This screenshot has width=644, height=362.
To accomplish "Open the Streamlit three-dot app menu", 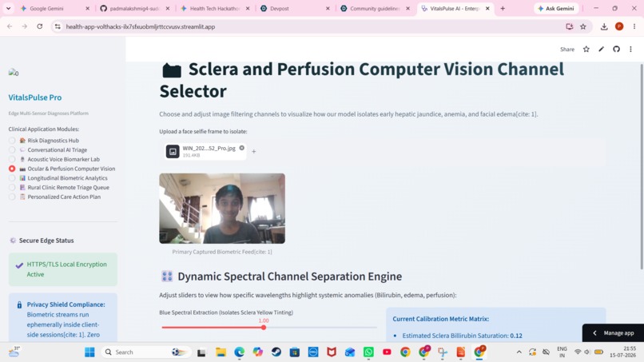I will (x=631, y=50).
